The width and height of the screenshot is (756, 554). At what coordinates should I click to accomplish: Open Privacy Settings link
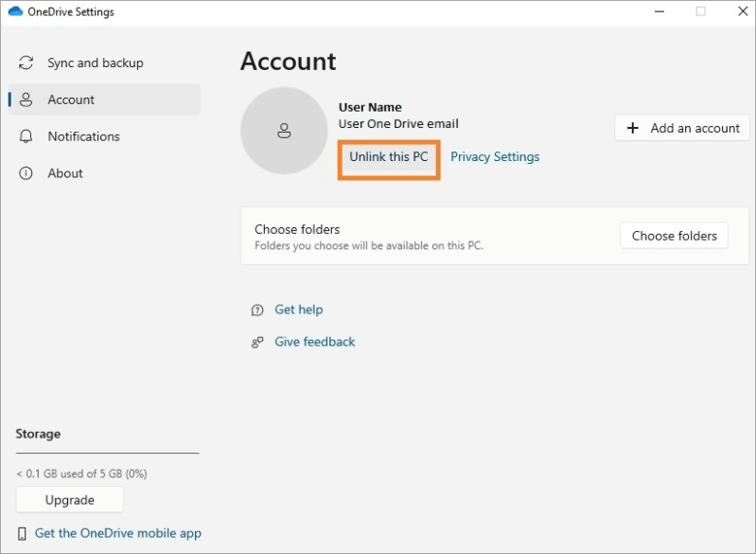click(495, 157)
